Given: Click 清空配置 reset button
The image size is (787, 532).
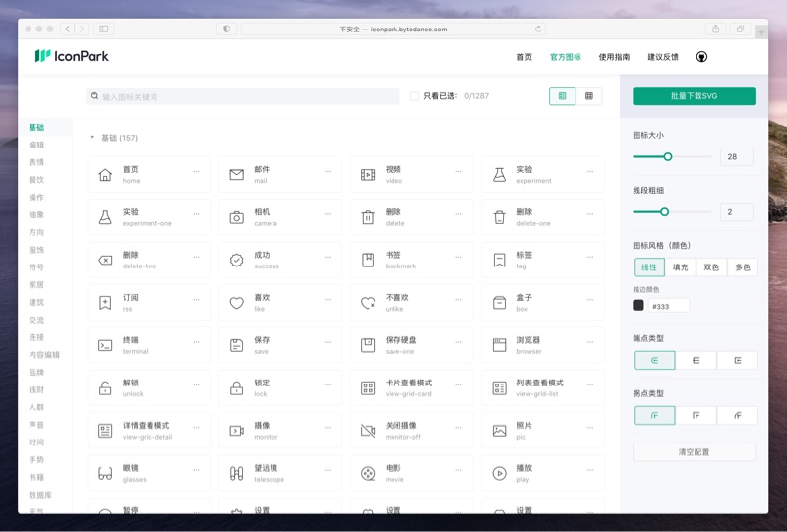Looking at the screenshot, I should tap(694, 452).
